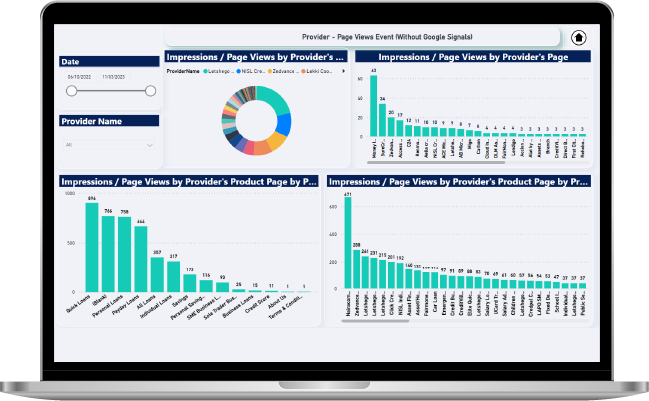Click the Car Loan axis label
Screen dimensions: 649x401
(435, 303)
